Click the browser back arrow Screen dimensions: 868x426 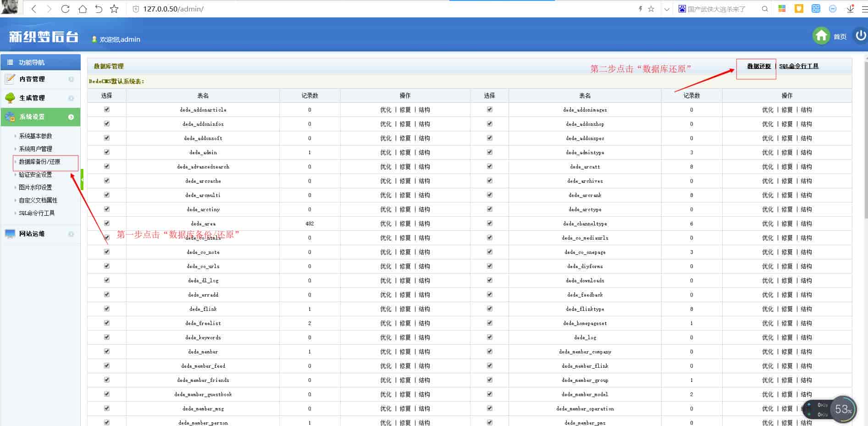pyautogui.click(x=33, y=9)
